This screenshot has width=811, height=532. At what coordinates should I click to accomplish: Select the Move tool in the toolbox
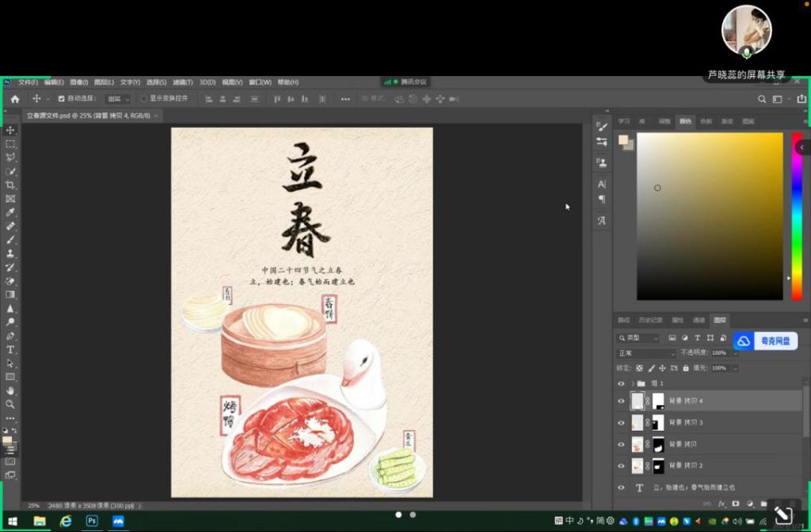pyautogui.click(x=10, y=130)
